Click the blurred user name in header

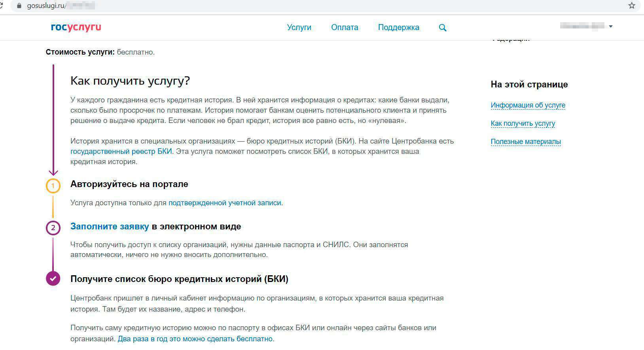click(582, 26)
